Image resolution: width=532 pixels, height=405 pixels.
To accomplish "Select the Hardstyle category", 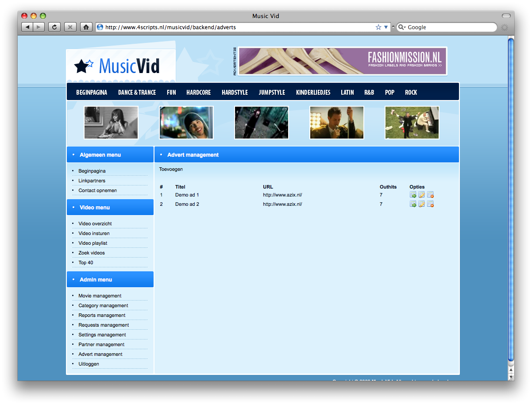I will click(235, 93).
